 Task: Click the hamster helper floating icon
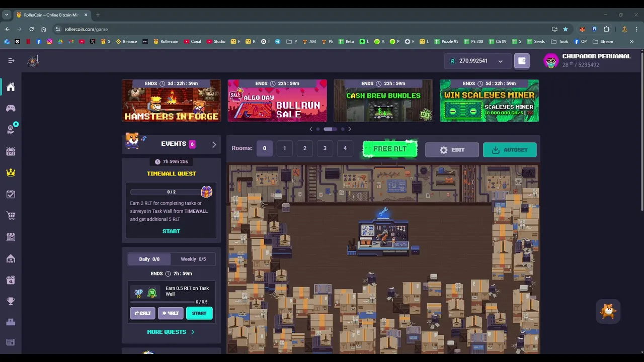pos(608,311)
